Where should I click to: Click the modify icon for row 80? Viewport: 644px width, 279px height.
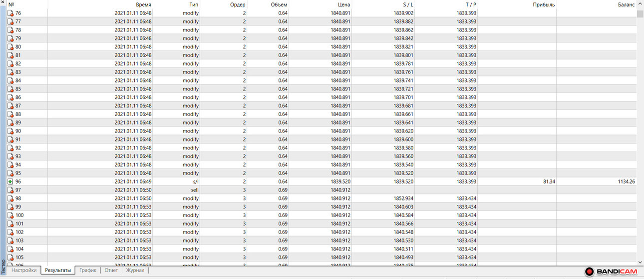tap(10, 46)
